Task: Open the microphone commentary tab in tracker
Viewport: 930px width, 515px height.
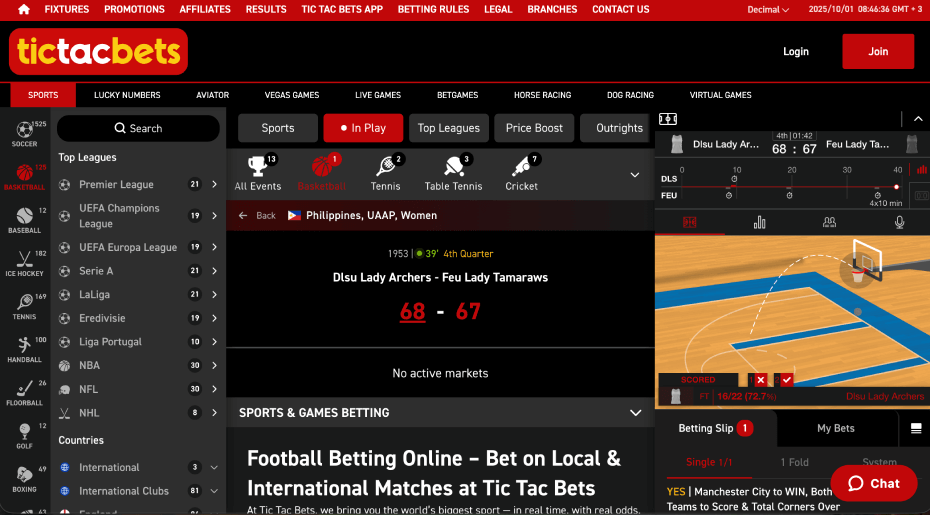Action: [899, 222]
